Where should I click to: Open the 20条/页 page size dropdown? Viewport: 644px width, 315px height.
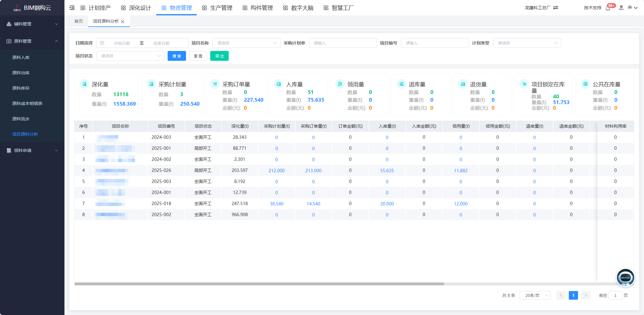coord(535,295)
